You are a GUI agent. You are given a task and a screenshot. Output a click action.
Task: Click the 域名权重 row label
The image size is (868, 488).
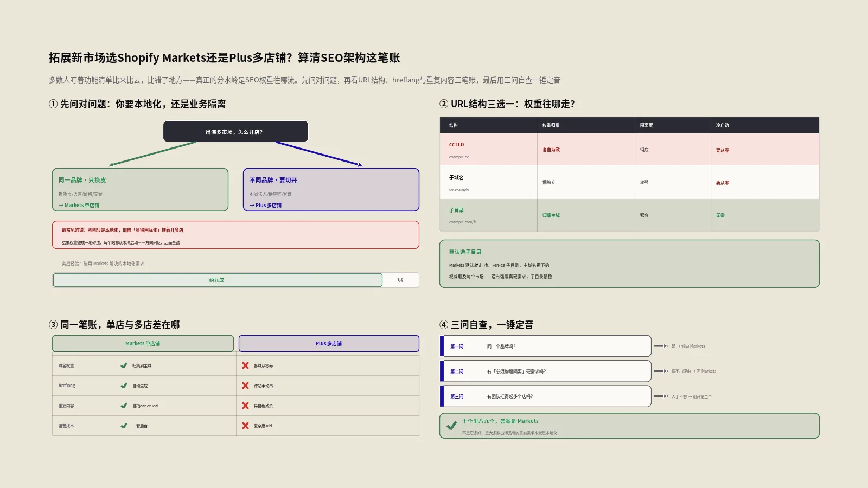point(66,366)
